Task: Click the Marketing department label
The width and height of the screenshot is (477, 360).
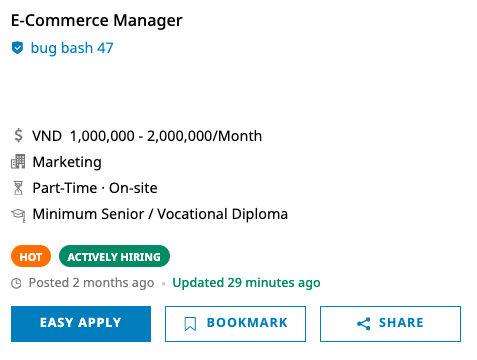Action: 67,162
